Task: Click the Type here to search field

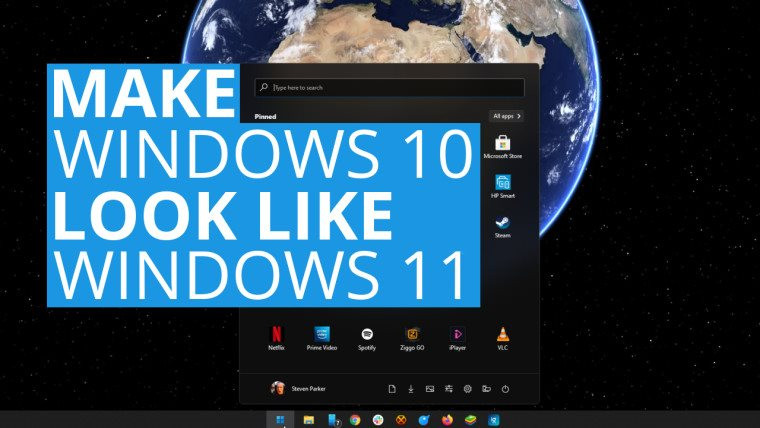Action: 389,88
